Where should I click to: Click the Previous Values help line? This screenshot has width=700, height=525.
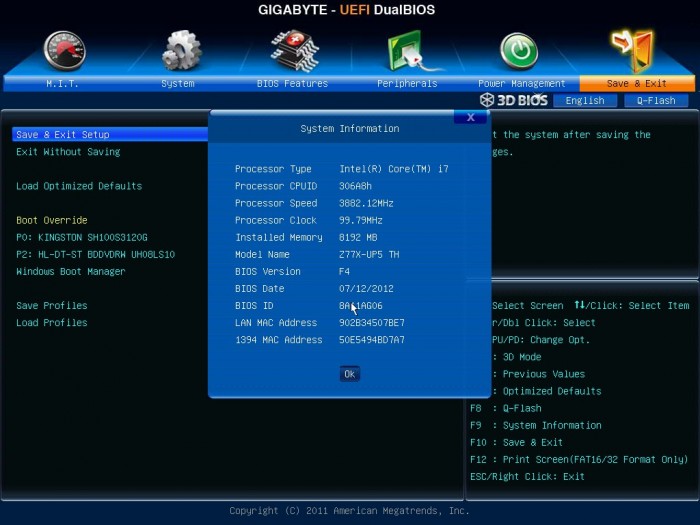(539, 374)
